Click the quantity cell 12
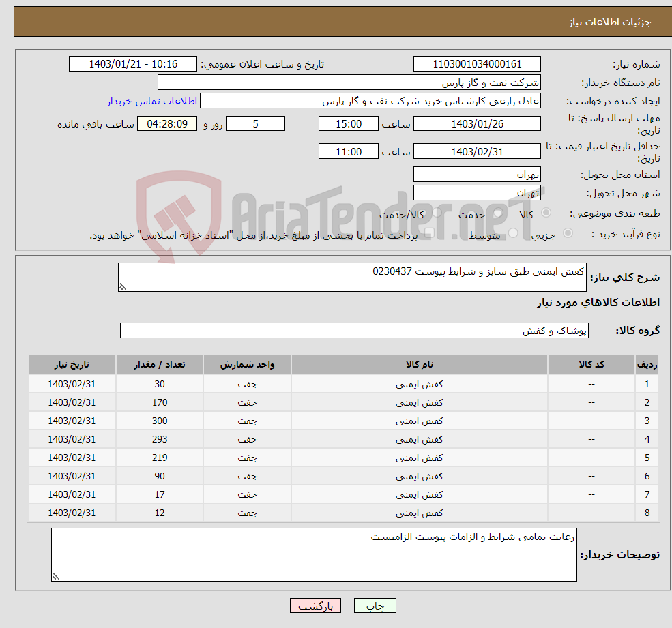The width and height of the screenshot is (672, 628). point(160,513)
